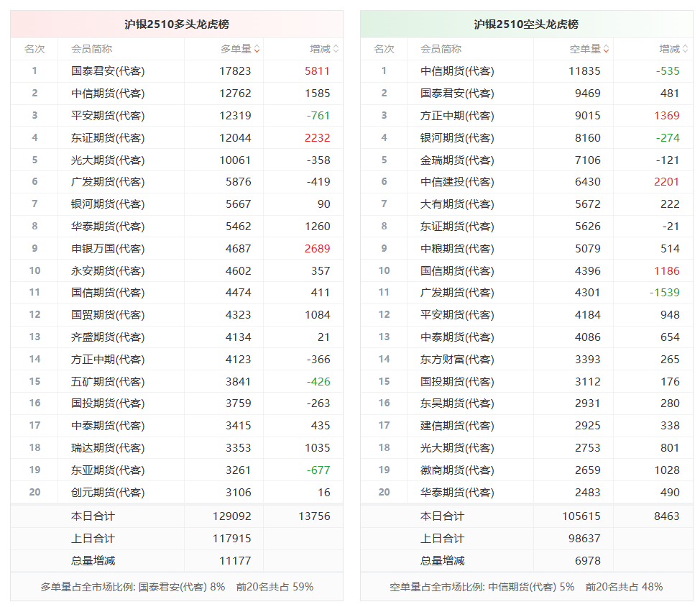
Task: Click long-table rank 6 广发期货(代客)
Action: pos(108,182)
